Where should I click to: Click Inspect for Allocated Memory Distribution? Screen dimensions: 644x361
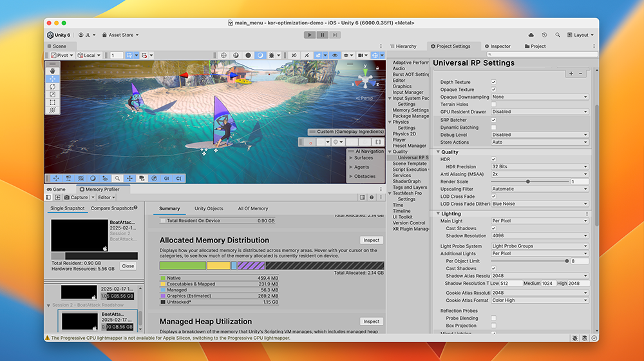pos(372,240)
